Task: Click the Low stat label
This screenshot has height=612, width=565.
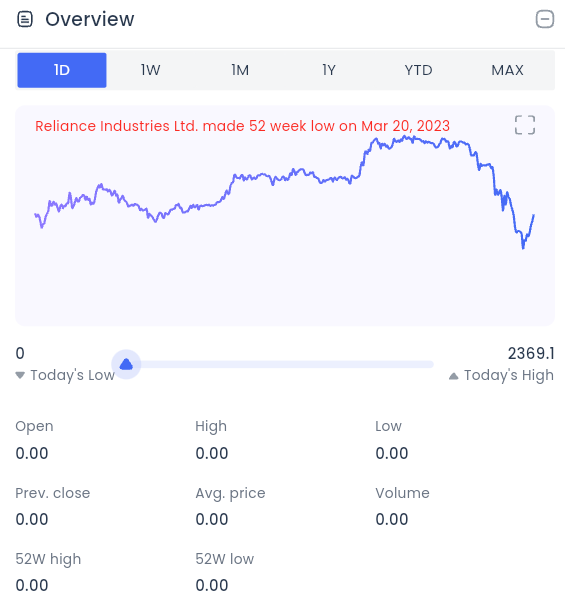Action: pos(388,426)
